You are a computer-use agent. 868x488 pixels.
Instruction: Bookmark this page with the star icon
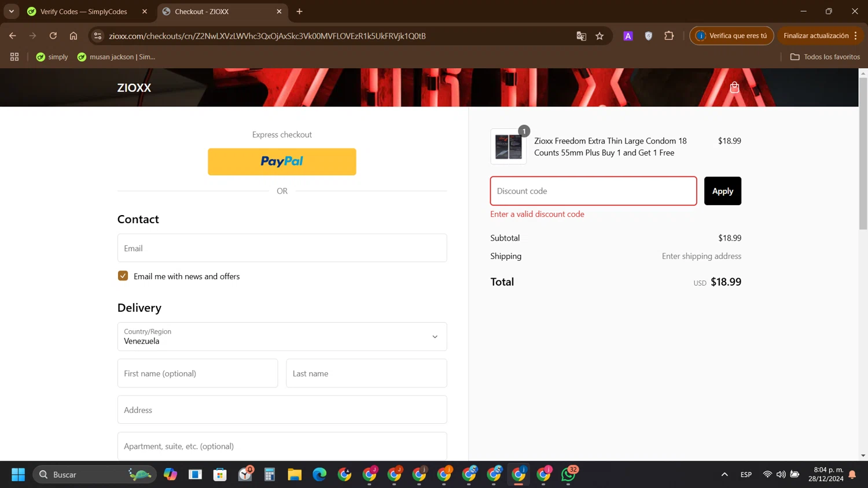(599, 36)
